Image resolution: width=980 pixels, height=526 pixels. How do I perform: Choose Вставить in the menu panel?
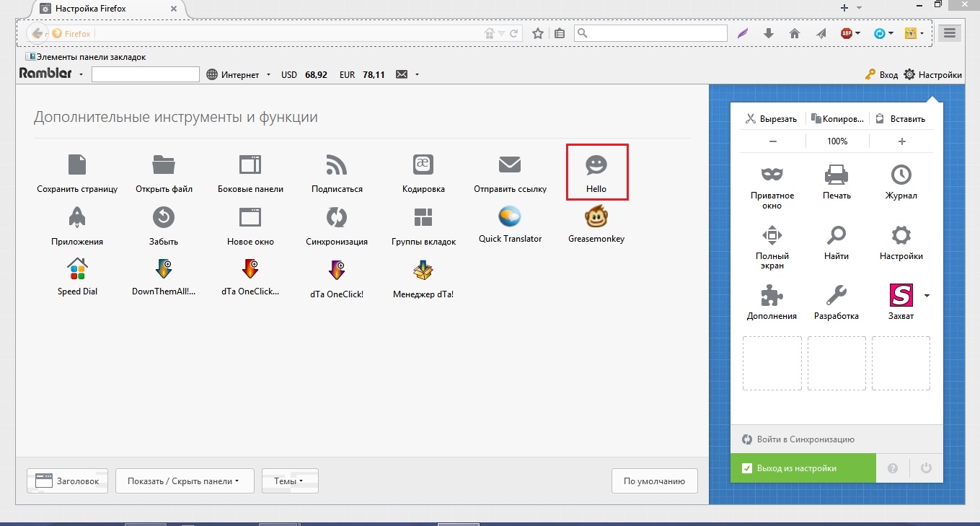click(901, 119)
